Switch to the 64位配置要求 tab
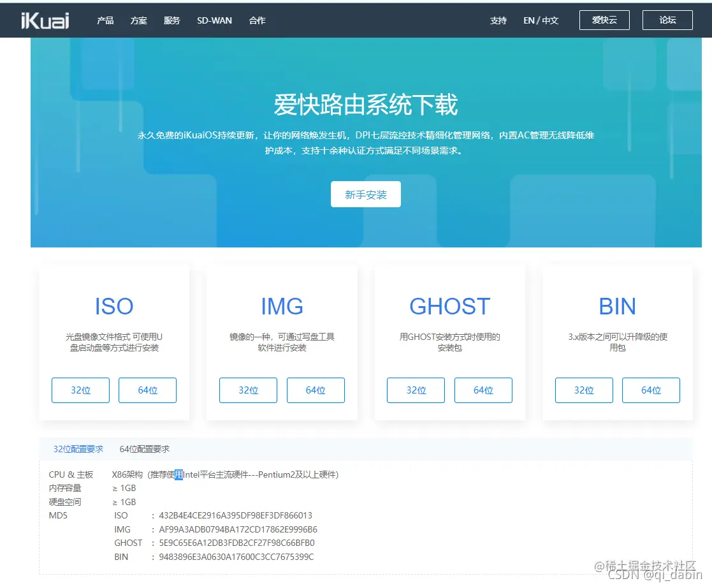This screenshot has height=588, width=712. coord(145,449)
